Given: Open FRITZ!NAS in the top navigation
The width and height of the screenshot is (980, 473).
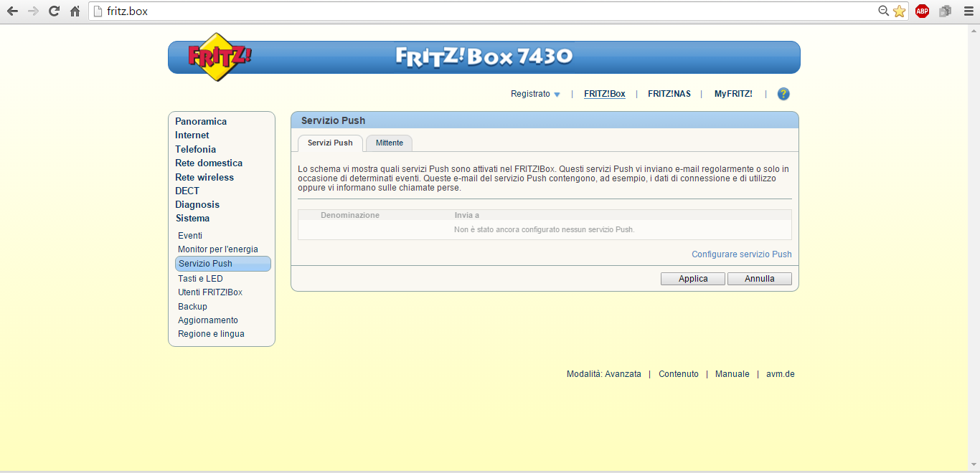Looking at the screenshot, I should coord(669,94).
